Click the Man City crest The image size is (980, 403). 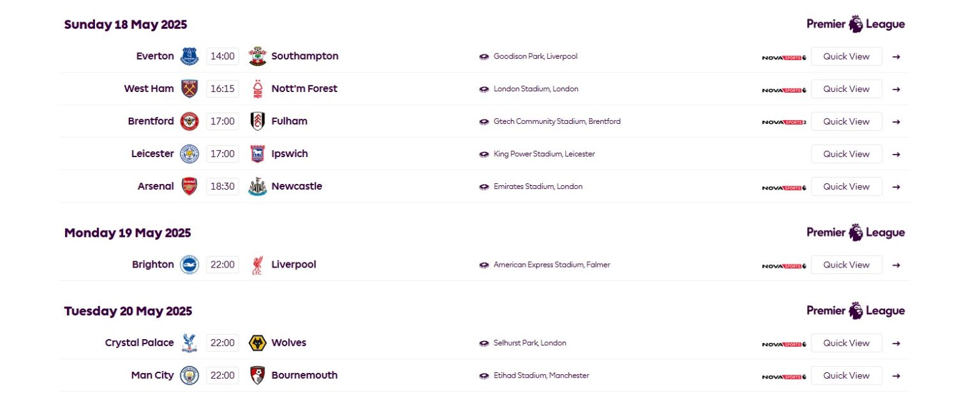(189, 376)
